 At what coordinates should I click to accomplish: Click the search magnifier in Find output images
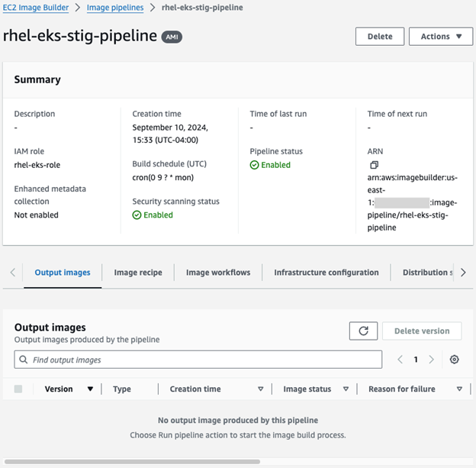pos(24,360)
